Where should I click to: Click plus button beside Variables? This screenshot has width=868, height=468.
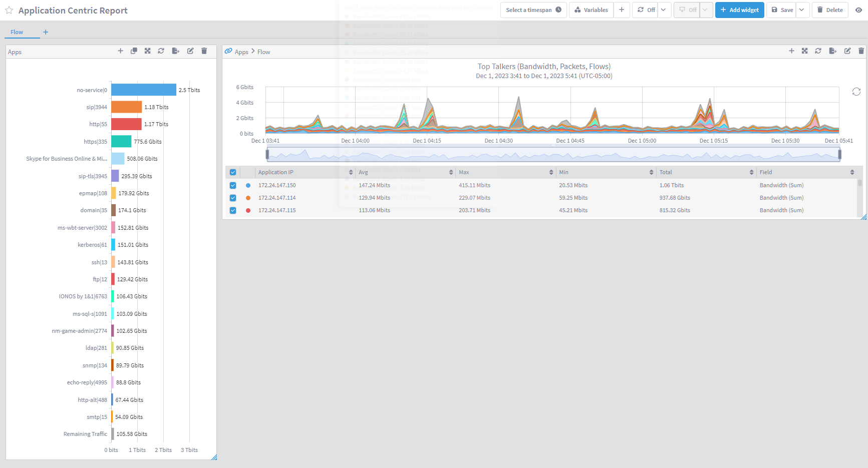click(x=622, y=10)
